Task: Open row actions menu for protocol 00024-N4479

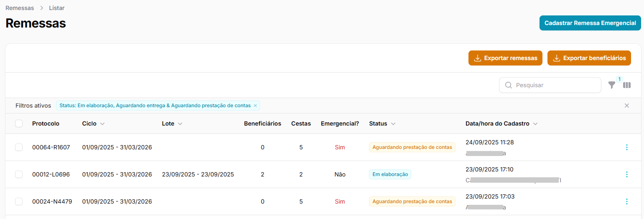Action: pos(626,201)
